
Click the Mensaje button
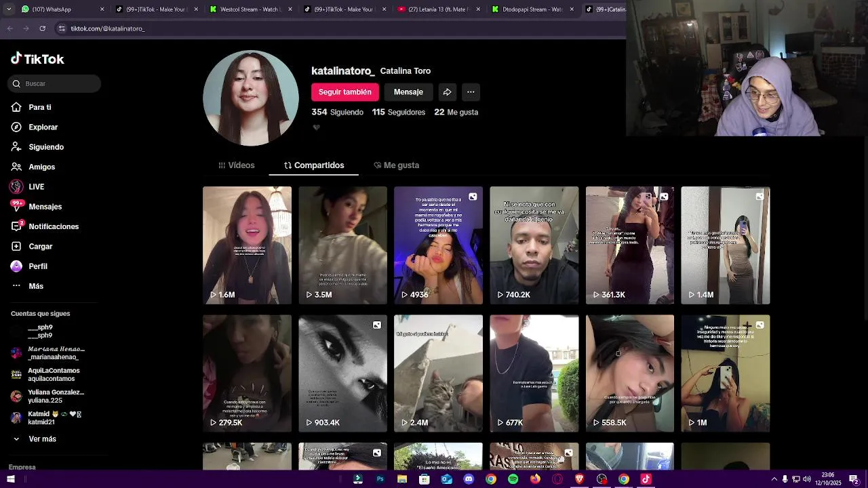pyautogui.click(x=408, y=92)
